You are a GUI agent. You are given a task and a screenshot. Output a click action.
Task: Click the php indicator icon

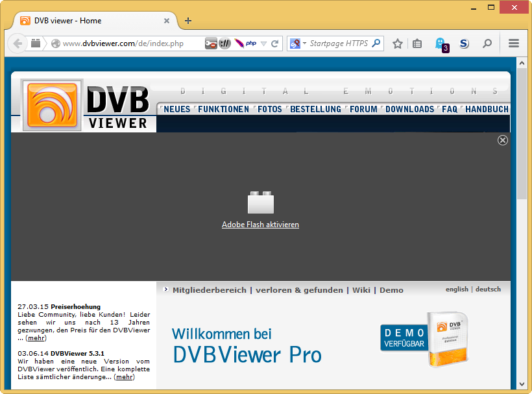tap(251, 43)
